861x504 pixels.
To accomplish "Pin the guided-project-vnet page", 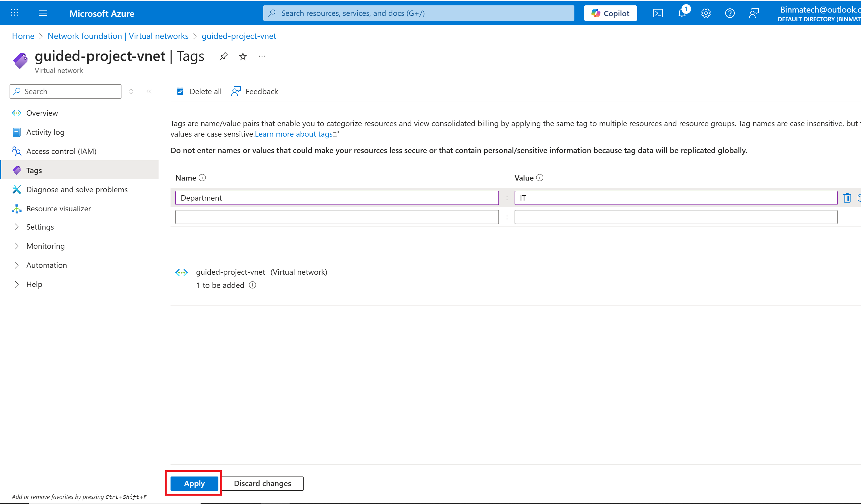I will point(223,56).
